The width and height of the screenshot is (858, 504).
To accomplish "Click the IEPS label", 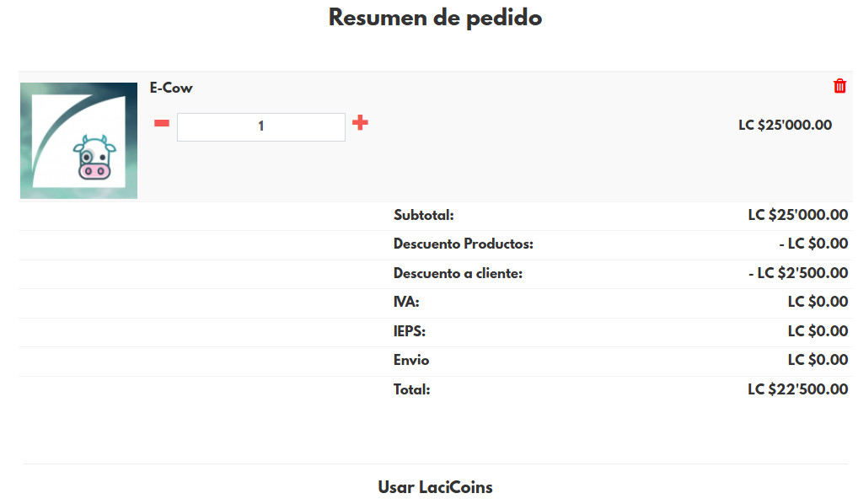I will coord(410,331).
